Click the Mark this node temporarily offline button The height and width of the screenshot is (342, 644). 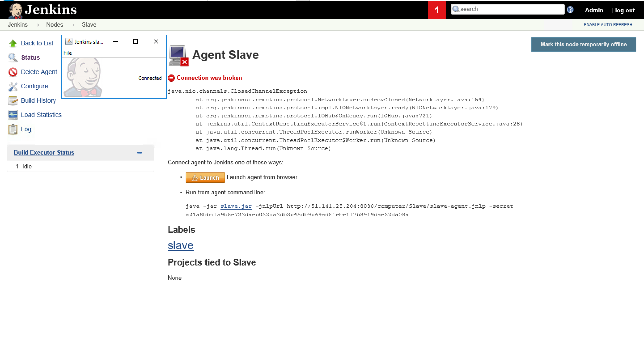pyautogui.click(x=584, y=44)
